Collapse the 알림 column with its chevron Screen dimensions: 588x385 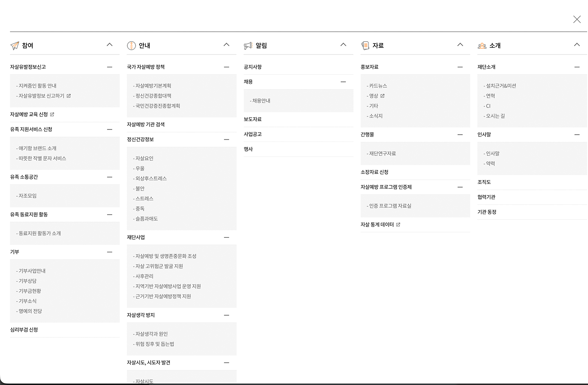343,45
